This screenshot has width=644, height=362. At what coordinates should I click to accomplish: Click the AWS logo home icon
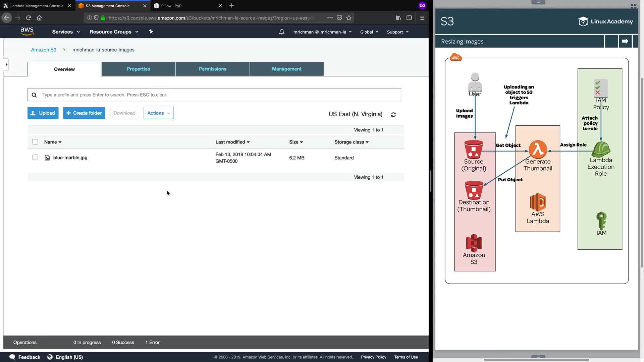click(27, 32)
